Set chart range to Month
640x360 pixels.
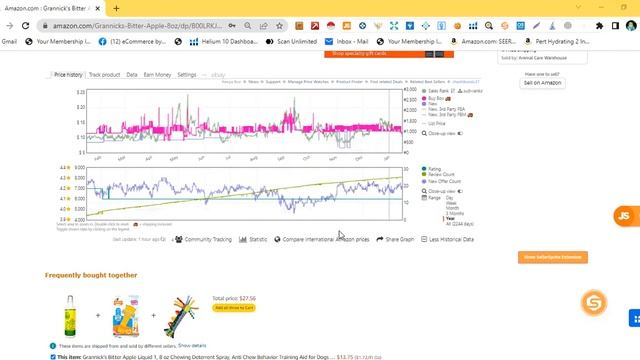tap(452, 208)
